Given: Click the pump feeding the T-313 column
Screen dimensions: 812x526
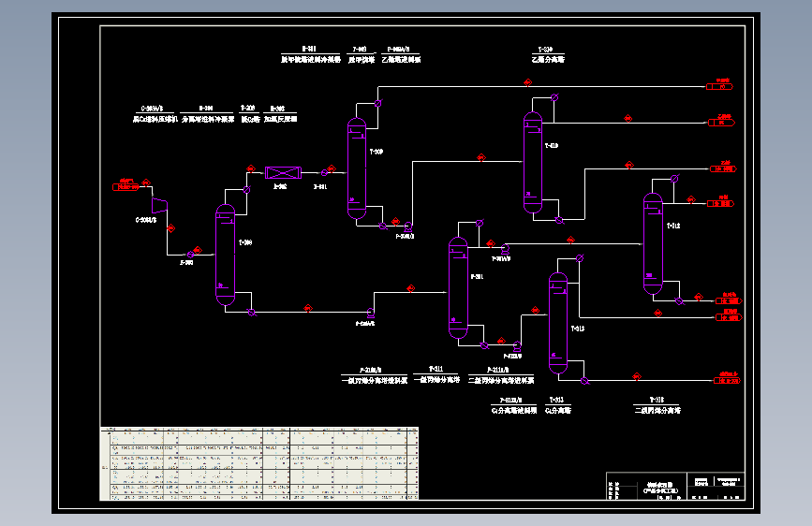Looking at the screenshot, I should click(517, 346).
